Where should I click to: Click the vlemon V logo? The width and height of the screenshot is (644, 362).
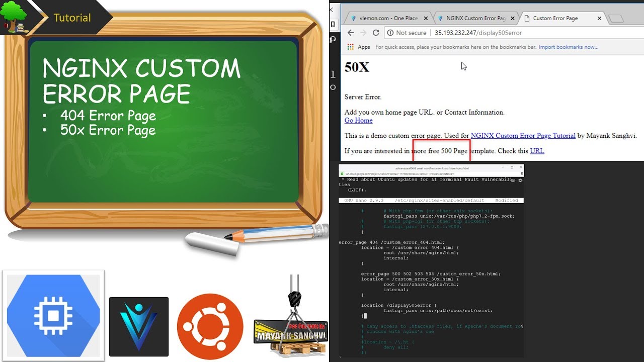[139, 327]
